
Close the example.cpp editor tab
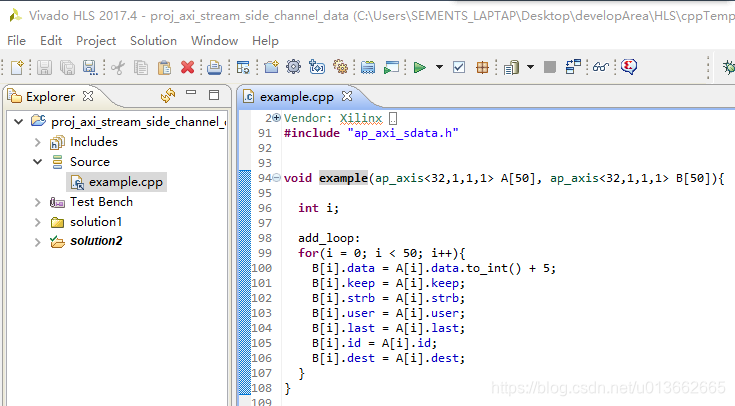click(347, 96)
